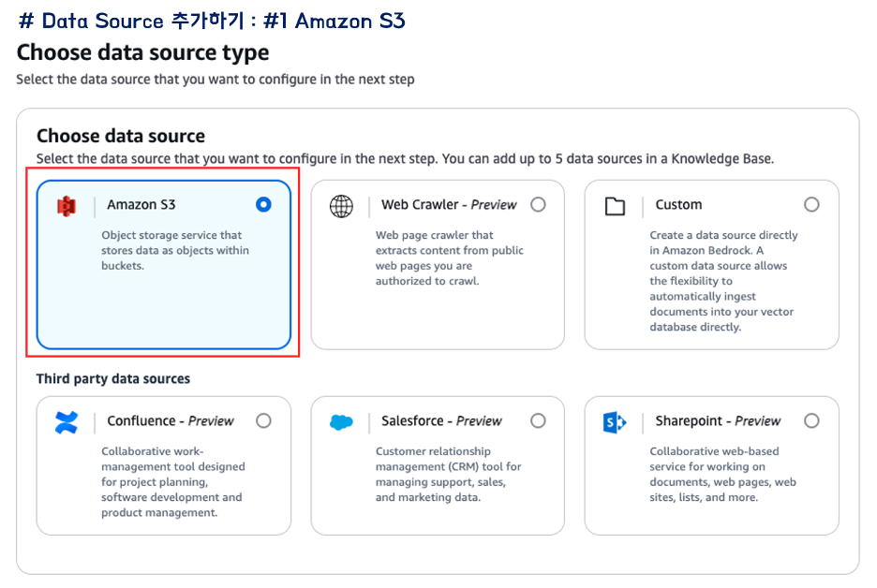Select the Confluence radio button
The image size is (877, 588).
263,421
